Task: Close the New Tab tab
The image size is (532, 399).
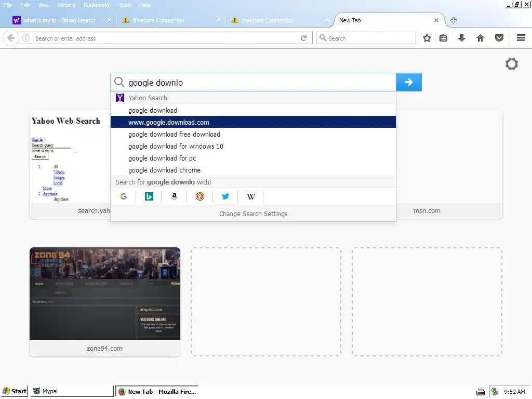Action: click(436, 20)
